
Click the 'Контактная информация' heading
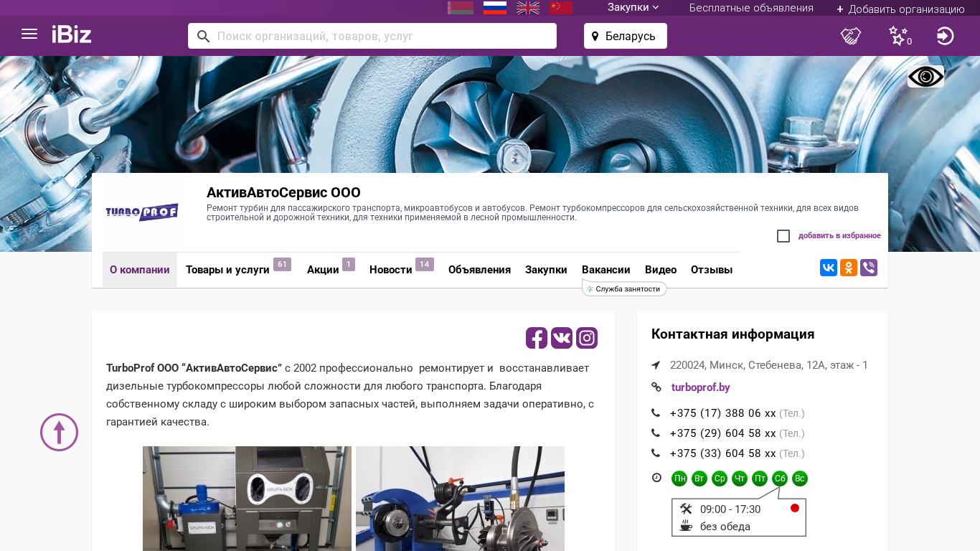pyautogui.click(x=732, y=334)
